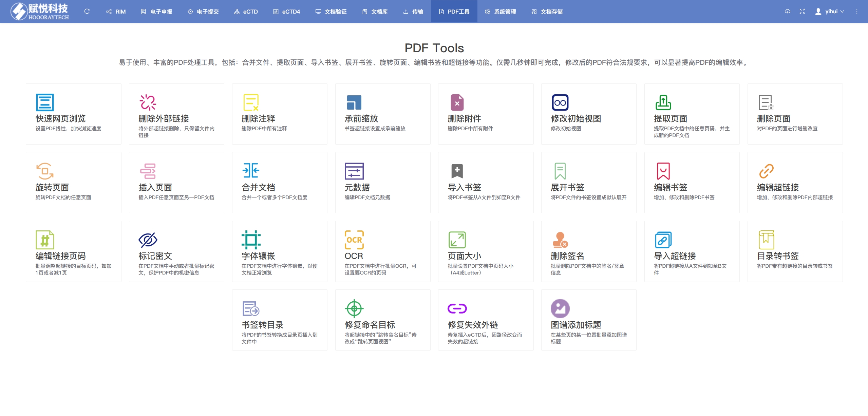The width and height of the screenshot is (868, 416).
Task: Open the 系统管理 menu
Action: pos(501,12)
